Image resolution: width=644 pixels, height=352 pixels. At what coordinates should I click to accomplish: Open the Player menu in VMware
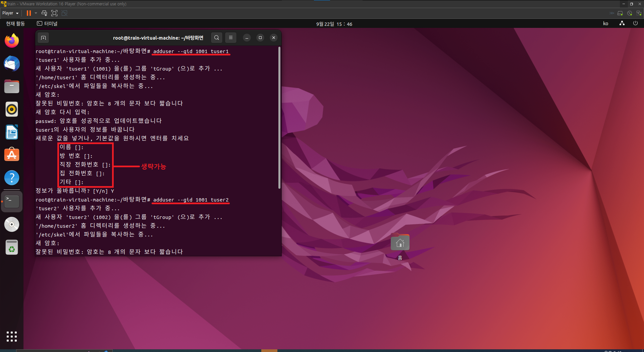tap(10, 13)
